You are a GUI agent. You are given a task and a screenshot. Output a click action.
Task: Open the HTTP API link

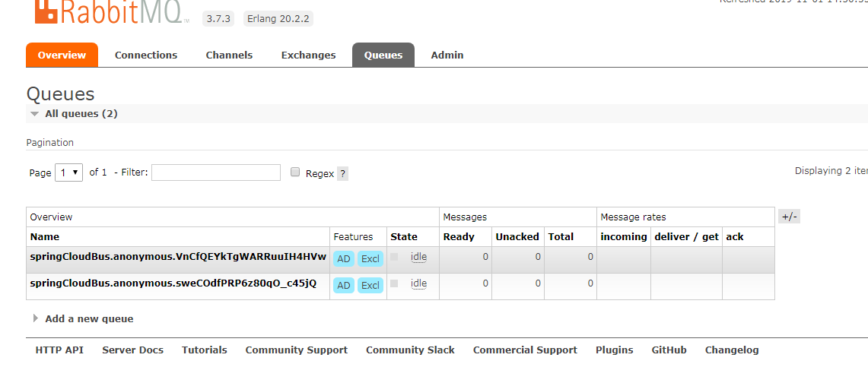point(59,350)
